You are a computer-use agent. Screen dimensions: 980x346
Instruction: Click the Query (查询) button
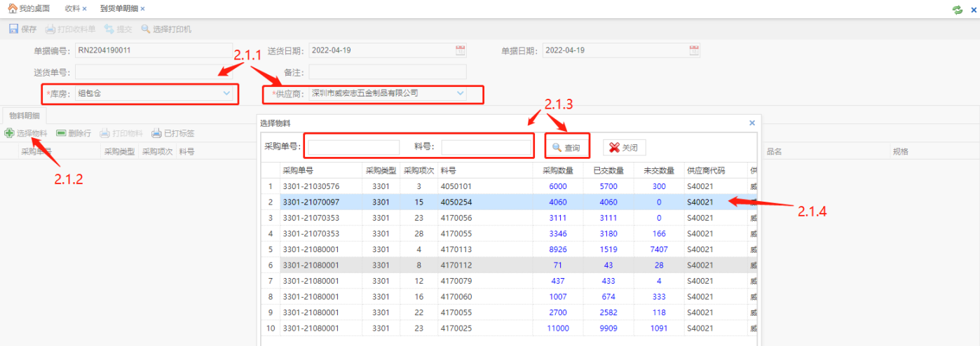tap(566, 148)
